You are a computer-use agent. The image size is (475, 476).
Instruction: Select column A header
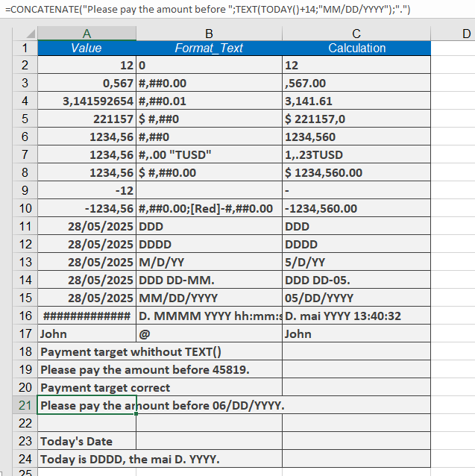[86, 34]
